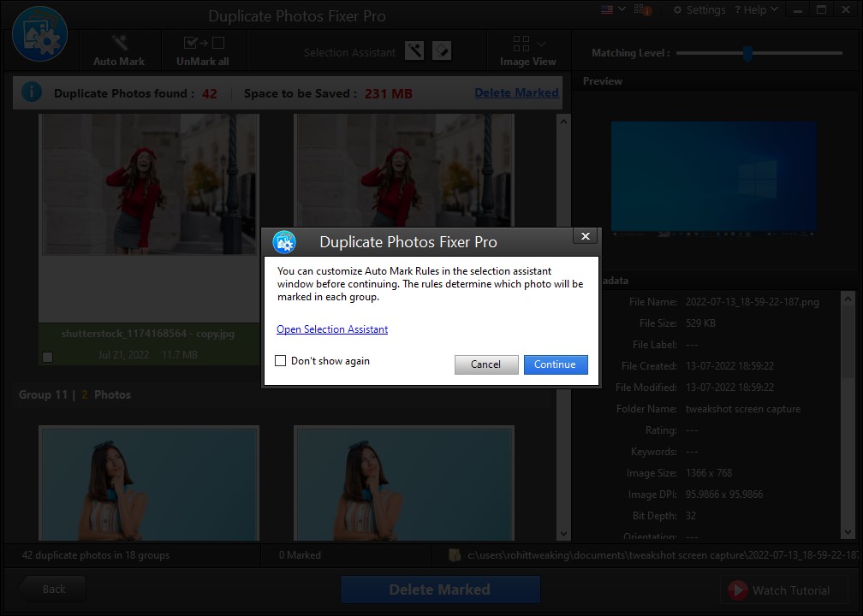Click the play icon on Watch Tutorial
863x616 pixels.
[738, 590]
